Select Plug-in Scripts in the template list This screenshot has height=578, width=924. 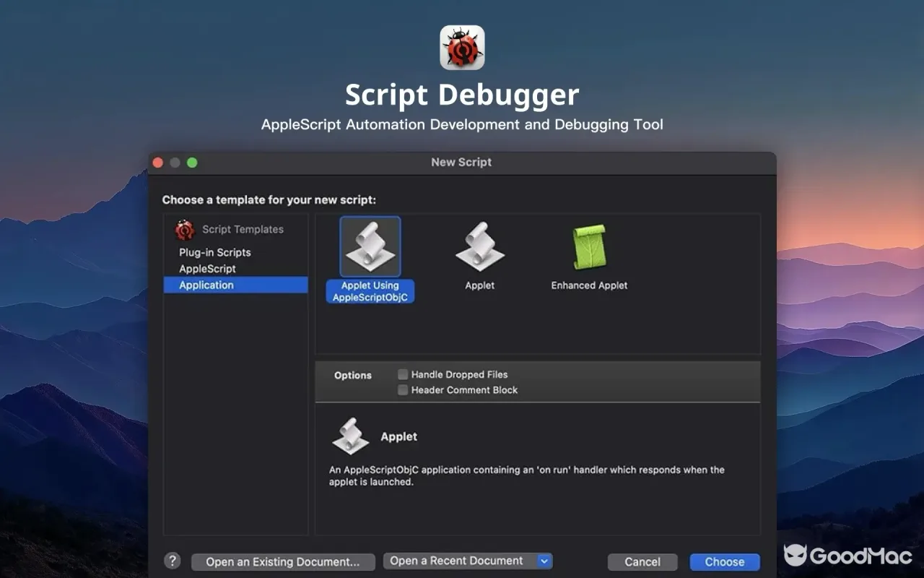[x=215, y=252]
